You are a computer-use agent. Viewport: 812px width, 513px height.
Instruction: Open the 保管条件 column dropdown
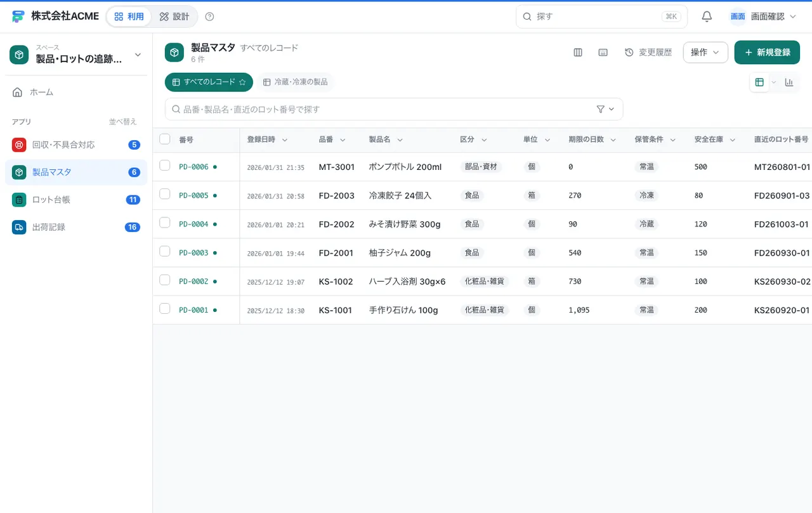(673, 140)
